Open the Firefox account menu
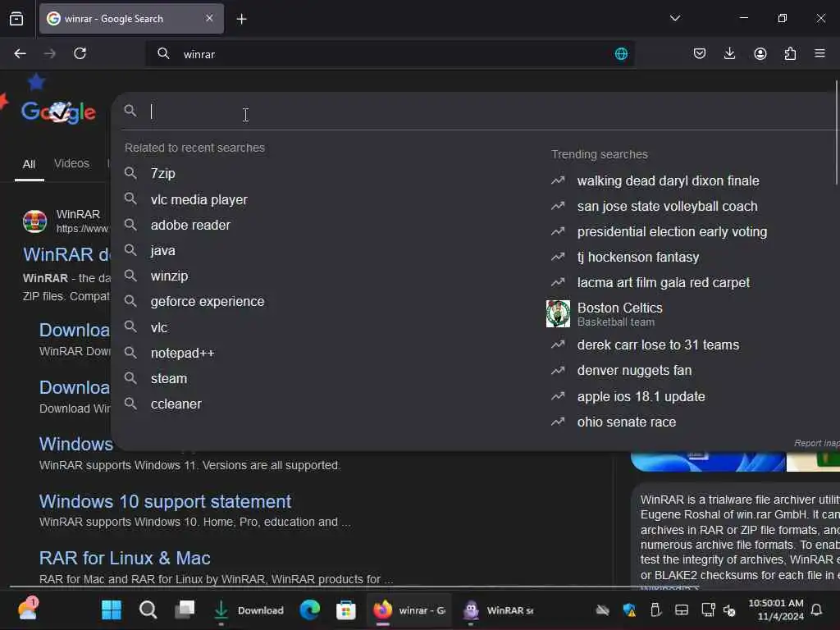840x630 pixels. coord(760,53)
